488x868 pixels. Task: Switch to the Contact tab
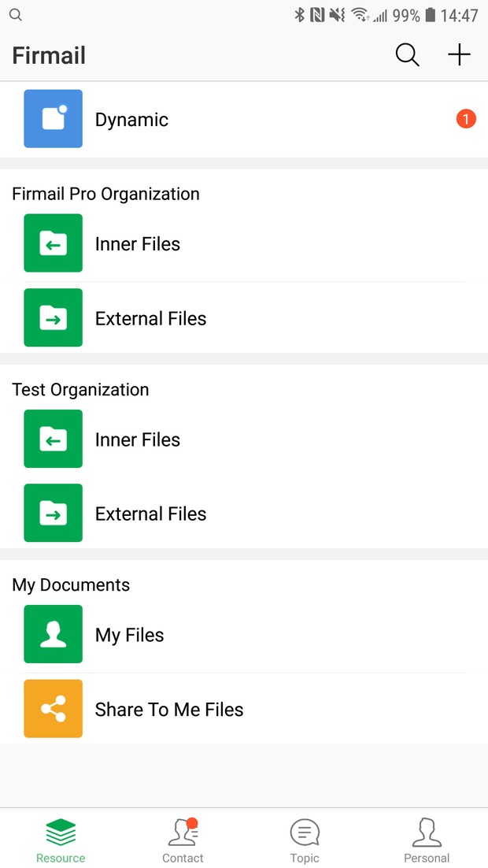pos(183,840)
